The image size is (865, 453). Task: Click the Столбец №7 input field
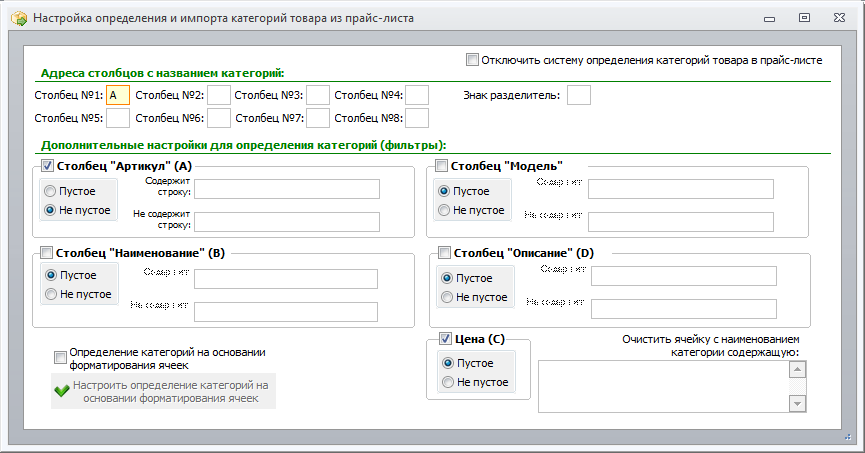pos(318,118)
